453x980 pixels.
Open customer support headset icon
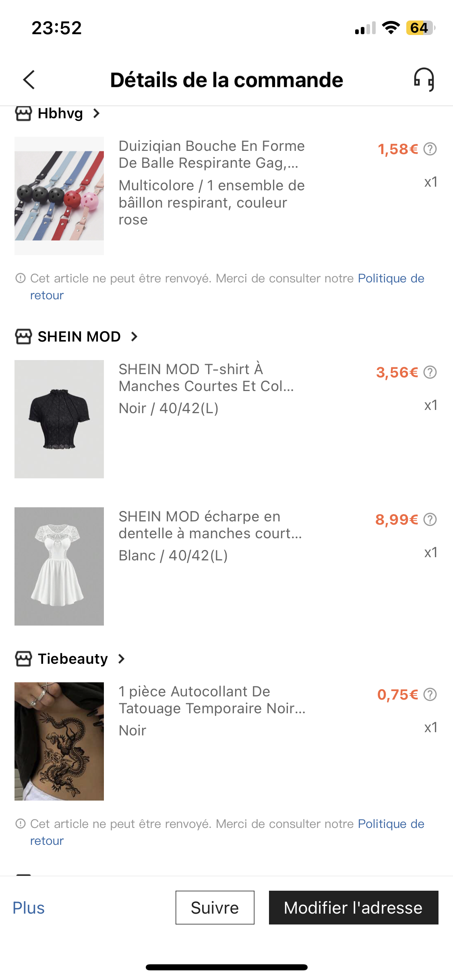click(x=424, y=79)
